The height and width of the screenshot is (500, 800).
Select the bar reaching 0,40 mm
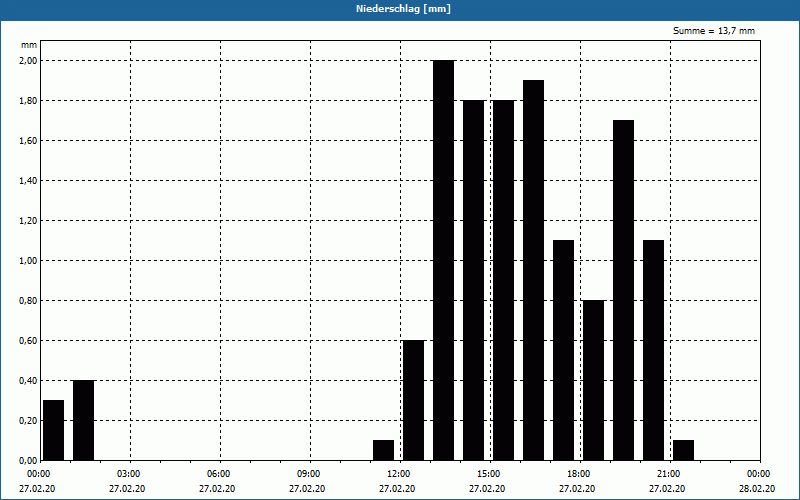[83, 420]
